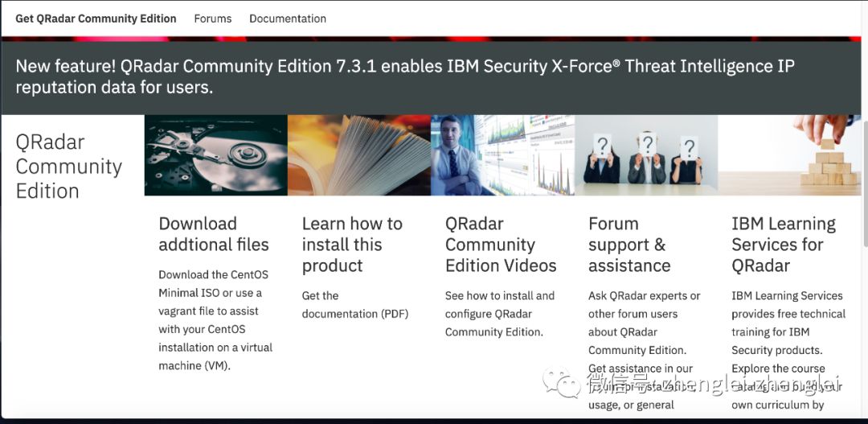Screen dimensions: 868x424
Task: Open Get QRadar Community Edition nav item
Action: click(96, 19)
